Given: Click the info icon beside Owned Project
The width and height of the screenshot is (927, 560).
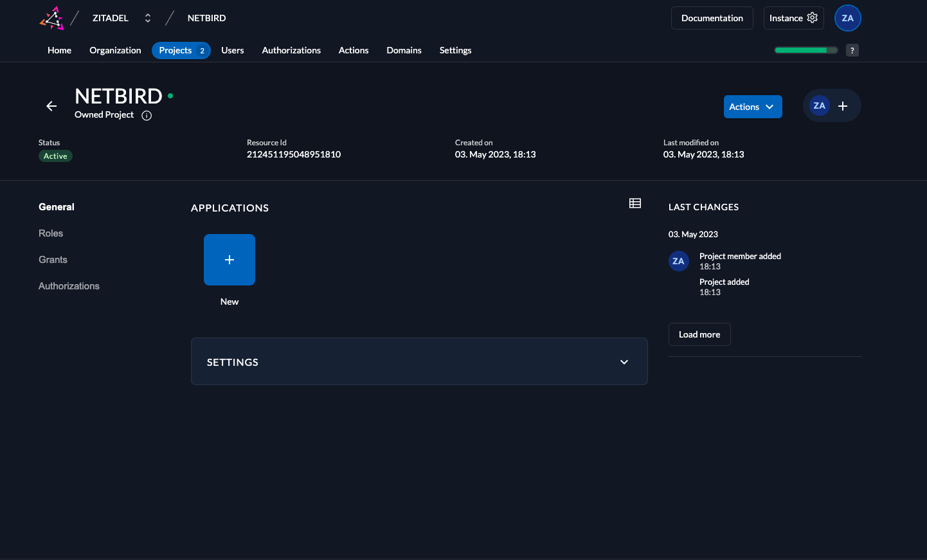Looking at the screenshot, I should [x=147, y=115].
